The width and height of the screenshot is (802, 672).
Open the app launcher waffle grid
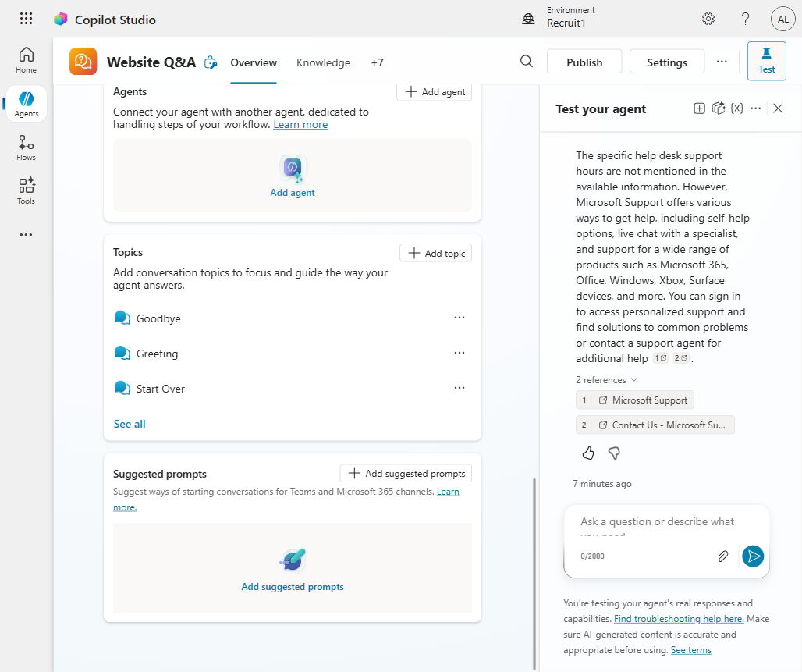click(26, 19)
